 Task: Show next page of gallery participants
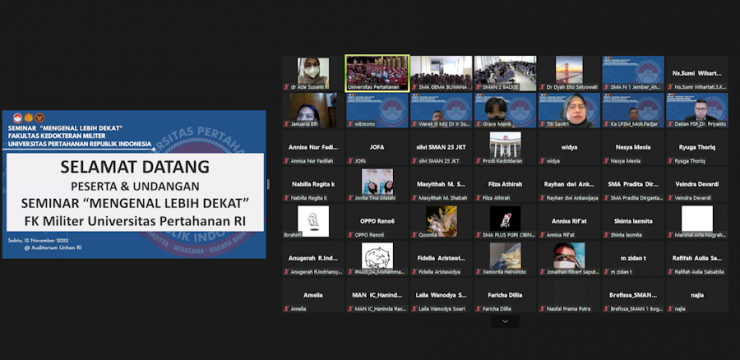(505, 321)
